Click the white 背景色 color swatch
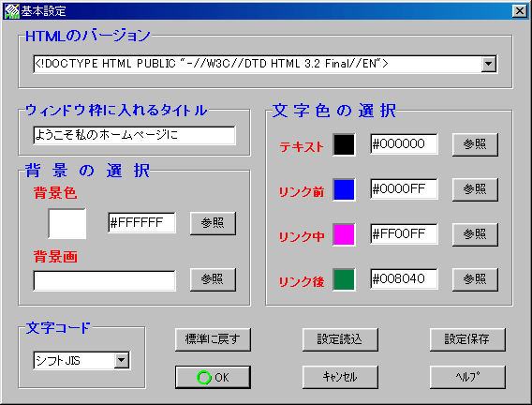Screen dimensions: 532x405 tap(66, 223)
